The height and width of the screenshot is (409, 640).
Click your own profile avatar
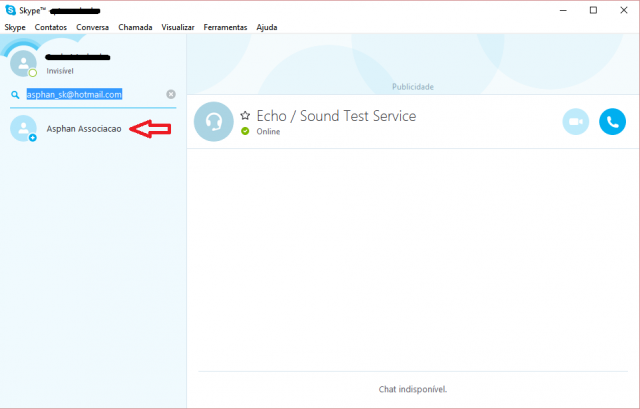click(23, 63)
